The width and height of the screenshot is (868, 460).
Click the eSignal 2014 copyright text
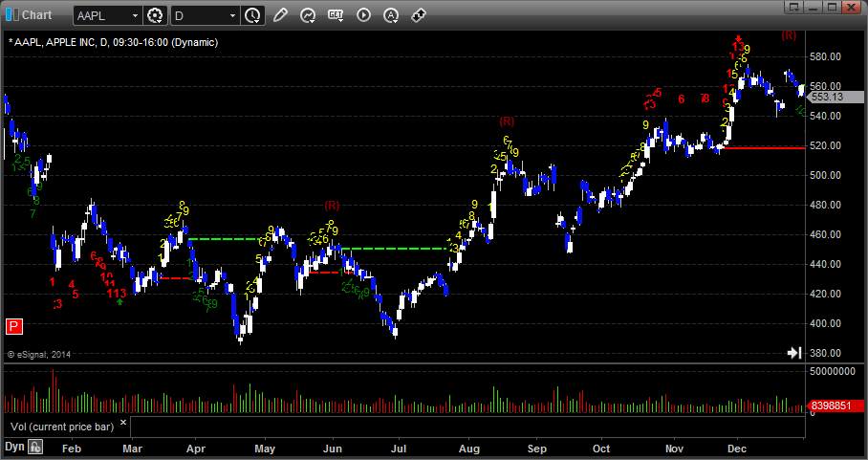39,354
